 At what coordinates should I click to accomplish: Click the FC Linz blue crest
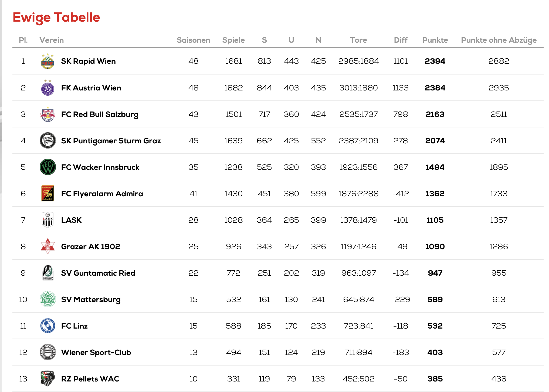48,326
